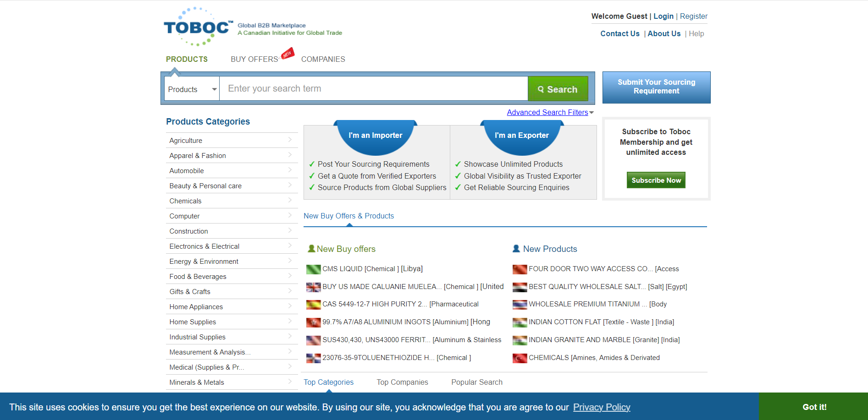Expand the Food & Beverages category chevron
Screen dimensions: 868x420
point(290,276)
